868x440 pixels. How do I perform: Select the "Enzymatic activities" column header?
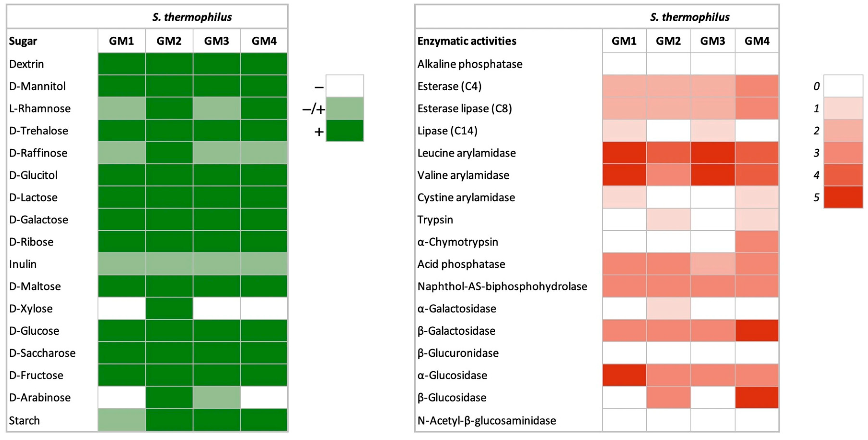pos(467,41)
